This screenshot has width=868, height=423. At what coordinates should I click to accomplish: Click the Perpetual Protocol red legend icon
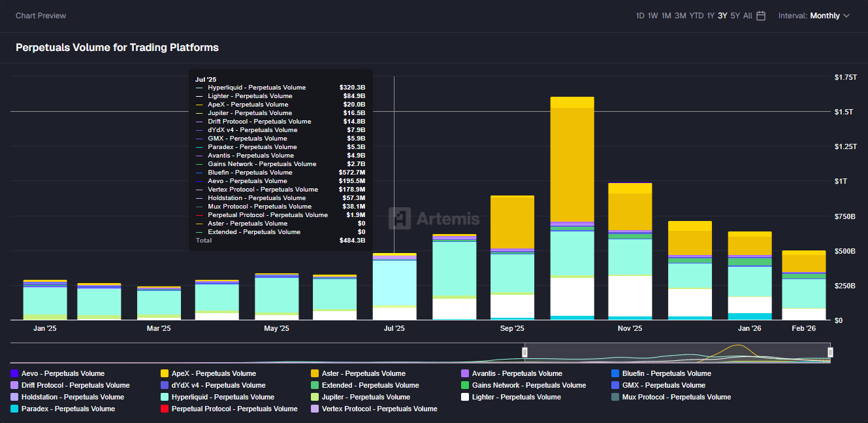[165, 409]
